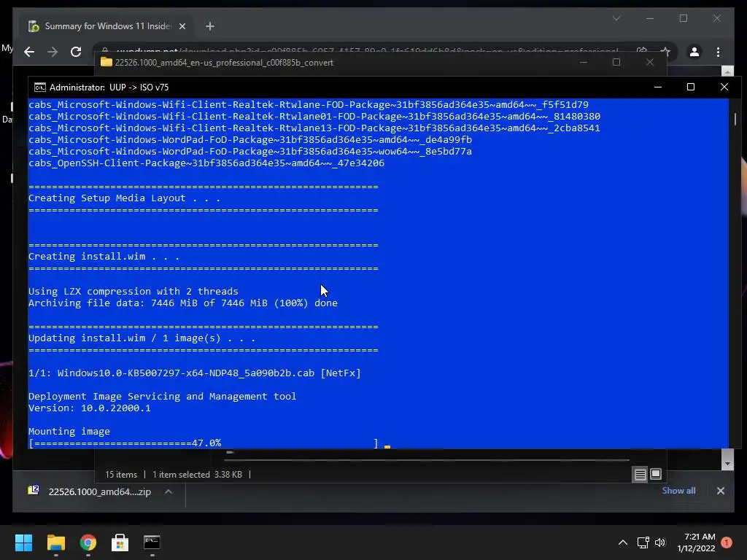The width and height of the screenshot is (747, 560).
Task: Click Chrome's share page icon
Action: 642,52
